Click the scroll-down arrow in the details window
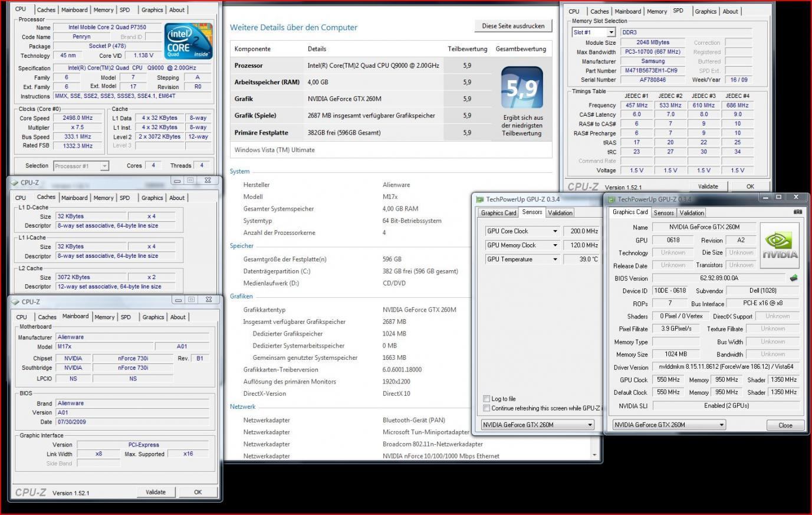This screenshot has width=812, height=515. 595,454
